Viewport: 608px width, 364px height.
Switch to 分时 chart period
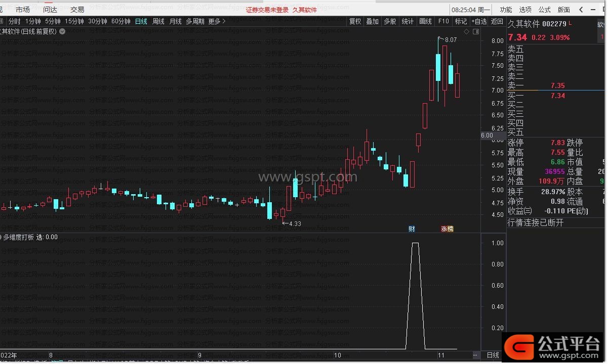[x=14, y=21]
